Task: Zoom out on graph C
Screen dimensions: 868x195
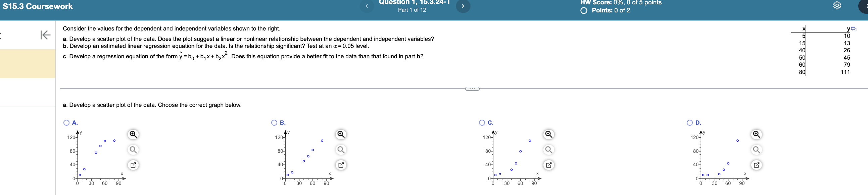Action: (x=549, y=150)
